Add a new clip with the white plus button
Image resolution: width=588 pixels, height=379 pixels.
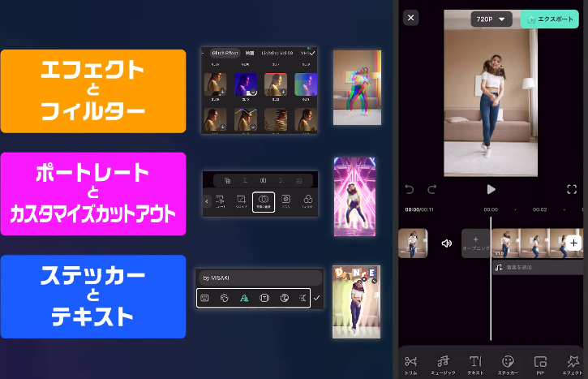point(573,243)
